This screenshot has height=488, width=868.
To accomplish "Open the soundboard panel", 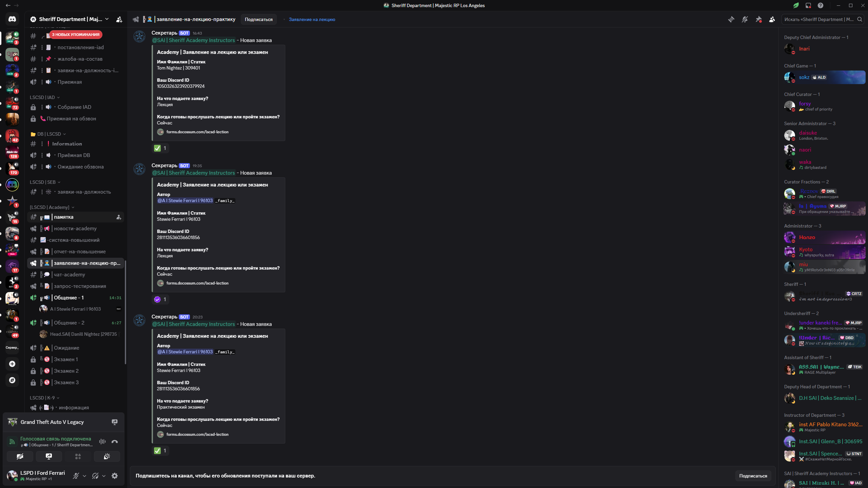I will [107, 456].
